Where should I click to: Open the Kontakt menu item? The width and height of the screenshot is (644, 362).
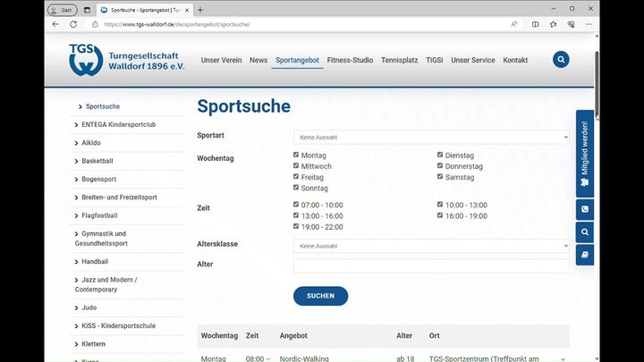(515, 60)
